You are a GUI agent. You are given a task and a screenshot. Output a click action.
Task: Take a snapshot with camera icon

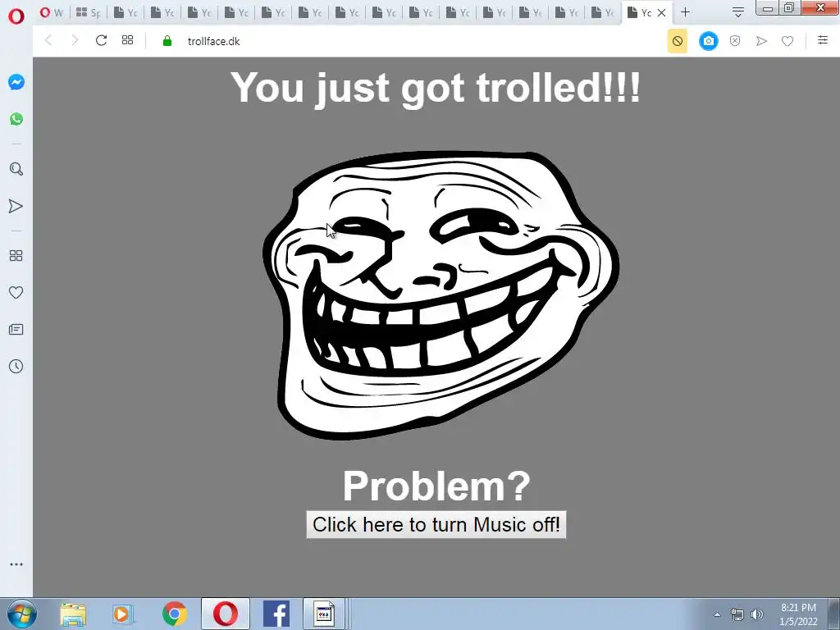(708, 41)
